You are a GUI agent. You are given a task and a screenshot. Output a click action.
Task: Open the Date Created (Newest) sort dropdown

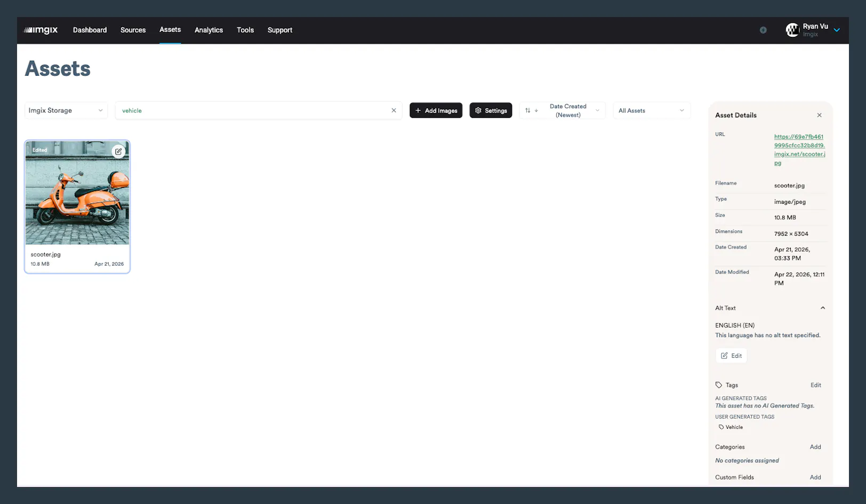point(568,110)
